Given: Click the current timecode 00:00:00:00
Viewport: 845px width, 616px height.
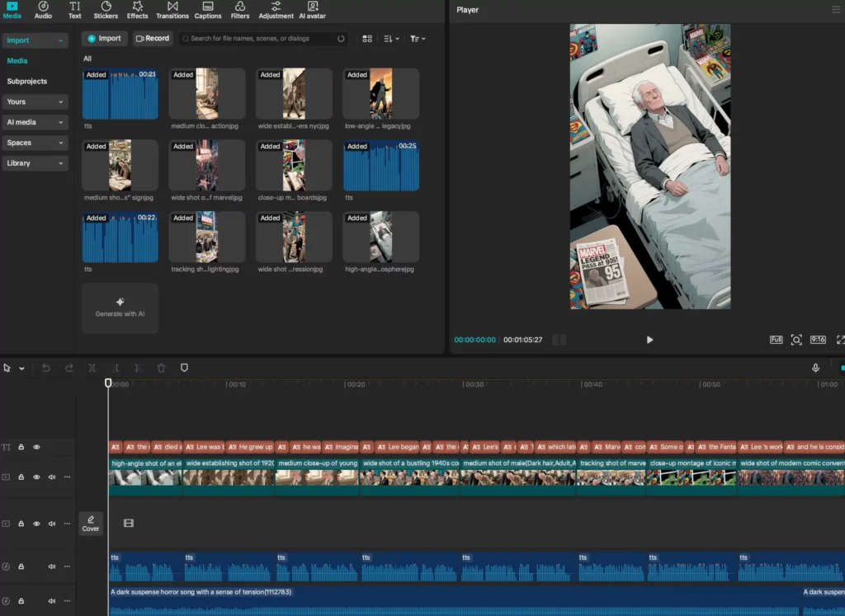Looking at the screenshot, I should tap(474, 340).
